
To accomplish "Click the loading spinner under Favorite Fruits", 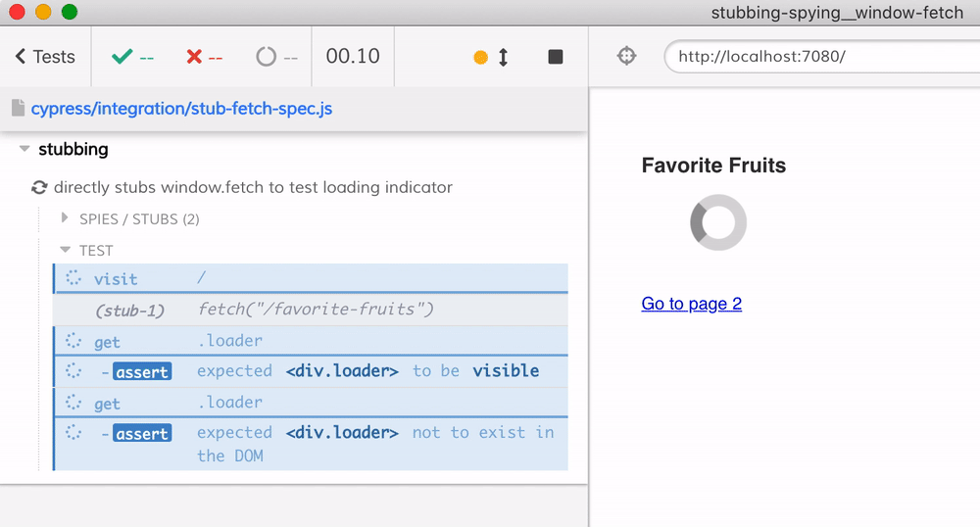I will 718,222.
